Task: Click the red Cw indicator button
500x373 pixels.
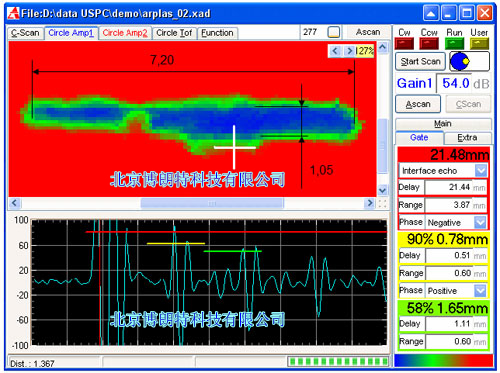Action: [x=404, y=44]
